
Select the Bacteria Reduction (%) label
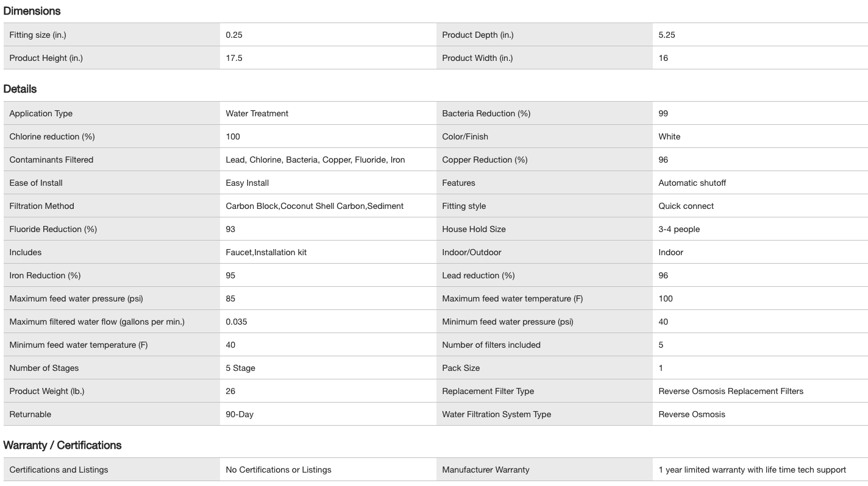coord(486,113)
